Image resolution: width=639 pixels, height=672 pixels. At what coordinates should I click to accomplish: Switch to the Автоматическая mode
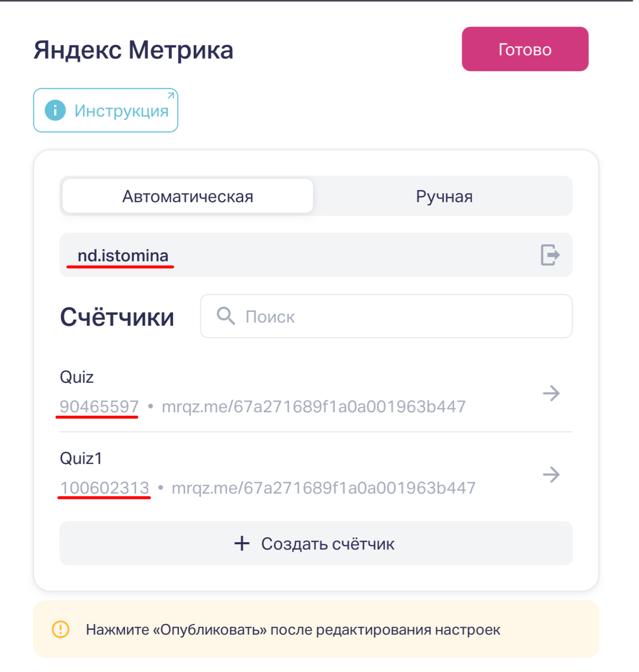click(x=187, y=196)
